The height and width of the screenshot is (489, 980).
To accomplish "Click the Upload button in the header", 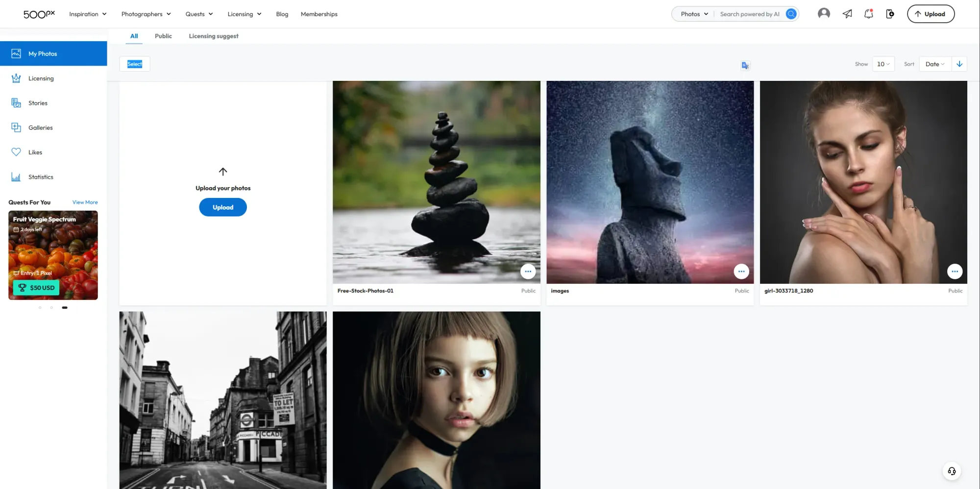I will click(931, 14).
